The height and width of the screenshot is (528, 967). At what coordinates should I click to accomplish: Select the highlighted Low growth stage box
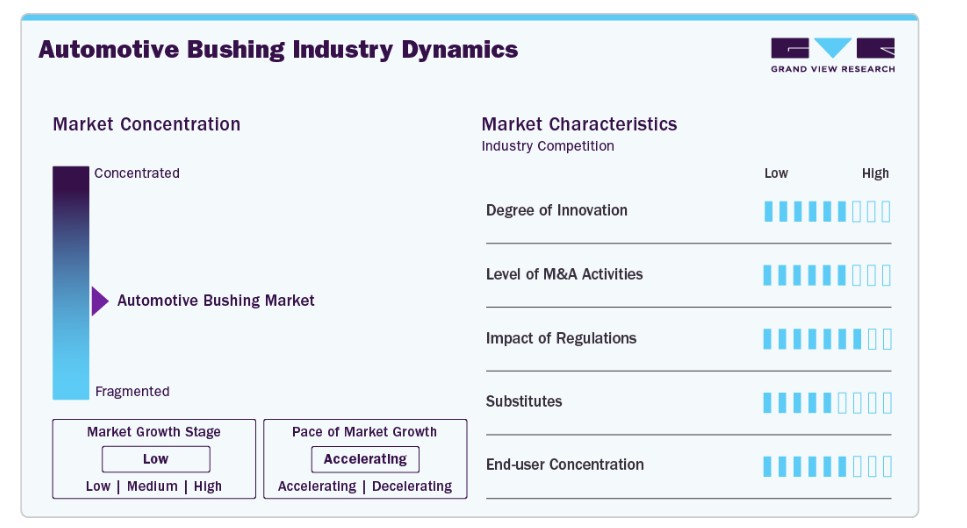pos(156,460)
